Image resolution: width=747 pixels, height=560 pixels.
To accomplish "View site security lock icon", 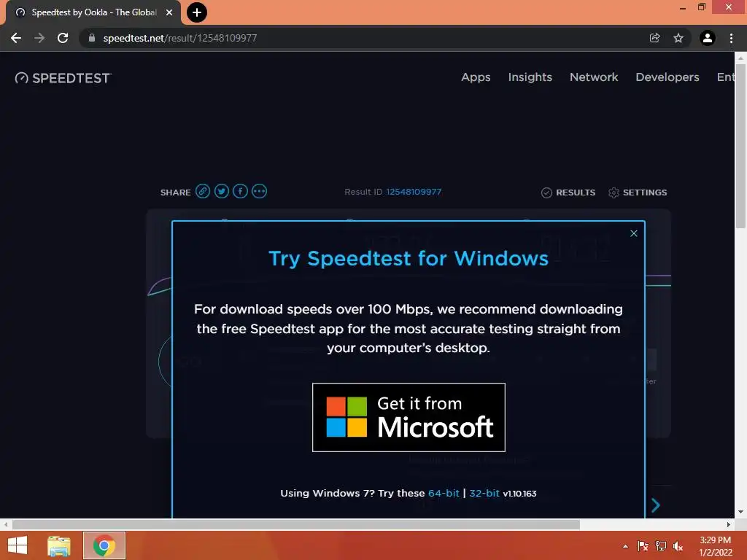I will [92, 38].
